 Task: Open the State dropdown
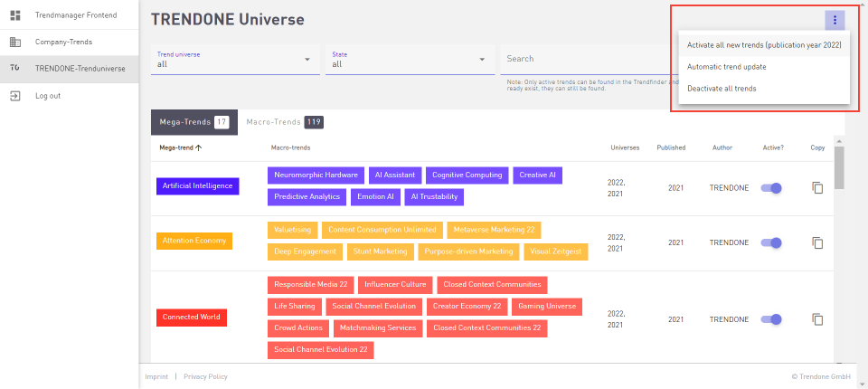(x=410, y=60)
